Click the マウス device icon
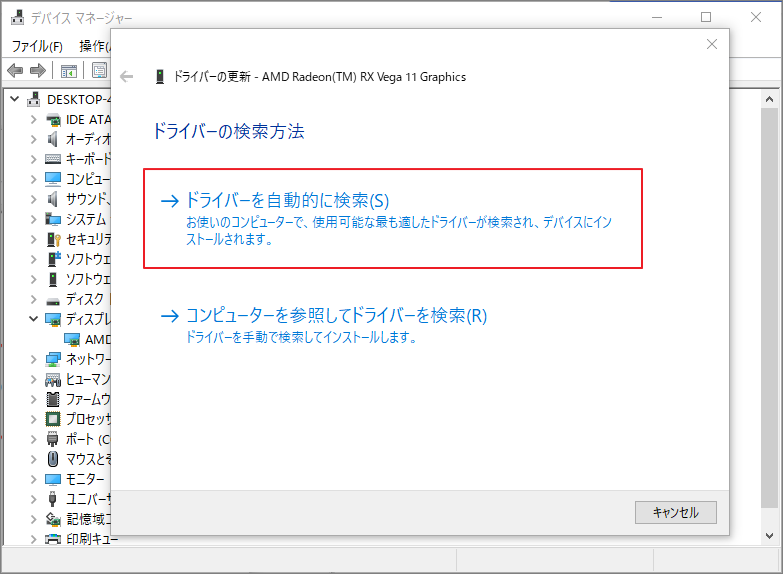This screenshot has width=783, height=574. [x=53, y=459]
